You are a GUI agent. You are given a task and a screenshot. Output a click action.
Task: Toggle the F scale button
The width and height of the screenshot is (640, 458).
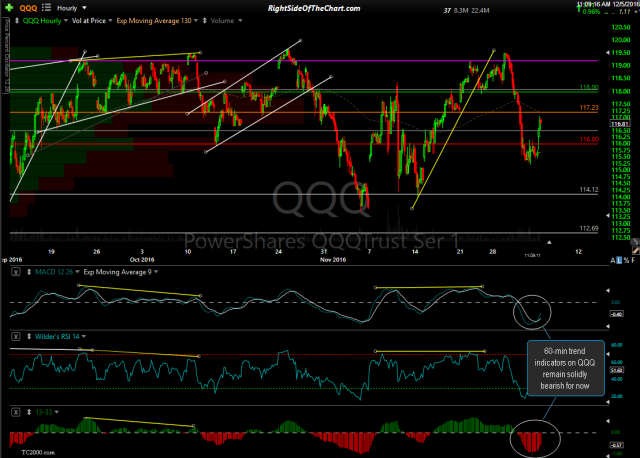tap(633, 260)
